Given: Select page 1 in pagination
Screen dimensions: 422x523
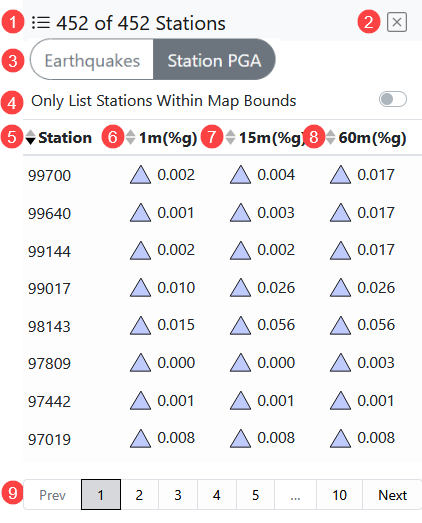Looking at the screenshot, I should (x=101, y=495).
